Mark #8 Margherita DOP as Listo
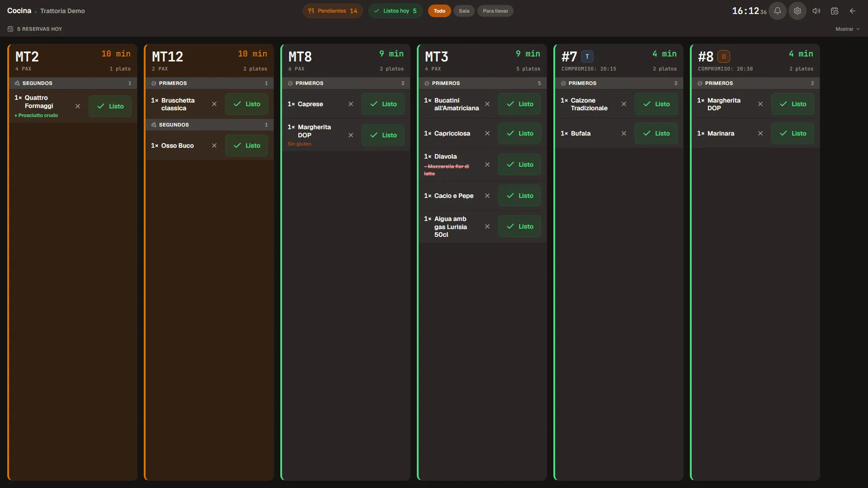868x488 pixels. pyautogui.click(x=793, y=104)
